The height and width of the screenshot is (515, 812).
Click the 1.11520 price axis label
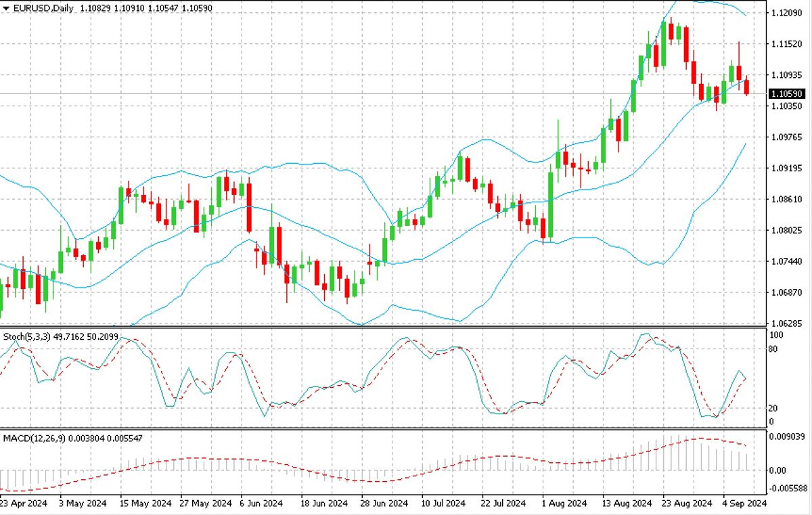[x=787, y=44]
